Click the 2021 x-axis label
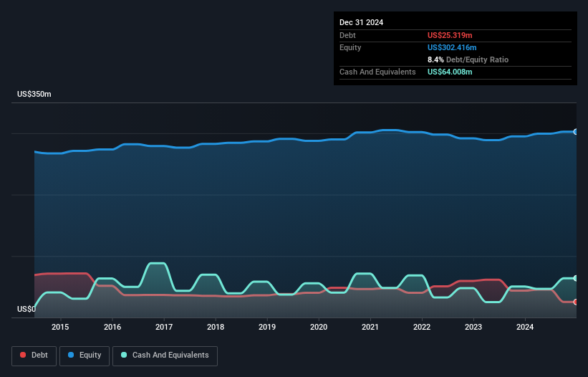 click(370, 327)
